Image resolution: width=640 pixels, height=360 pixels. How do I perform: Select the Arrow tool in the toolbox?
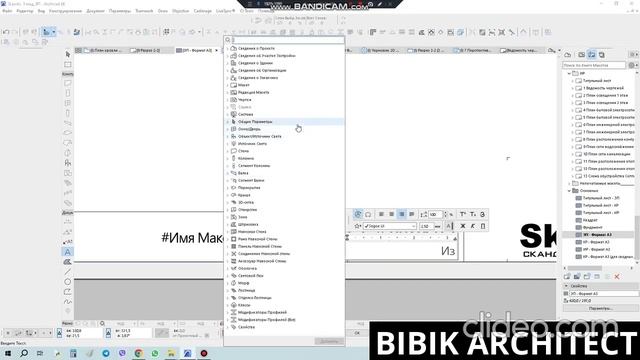pos(68,54)
